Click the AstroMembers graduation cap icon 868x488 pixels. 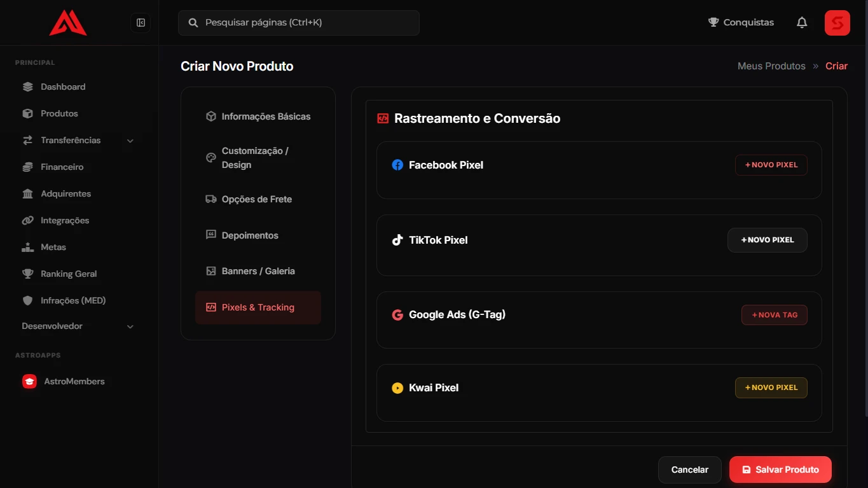(29, 381)
